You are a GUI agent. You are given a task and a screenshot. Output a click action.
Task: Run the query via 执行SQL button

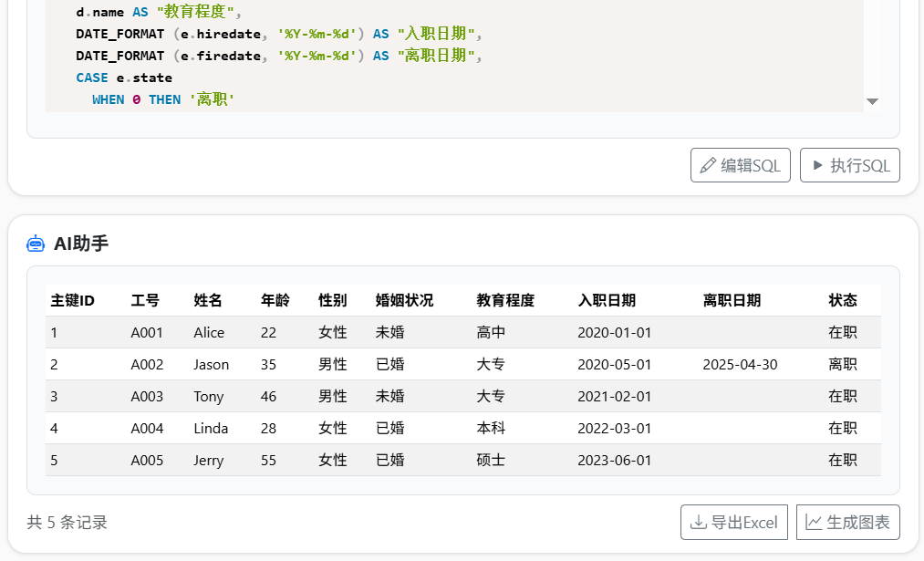(849, 165)
